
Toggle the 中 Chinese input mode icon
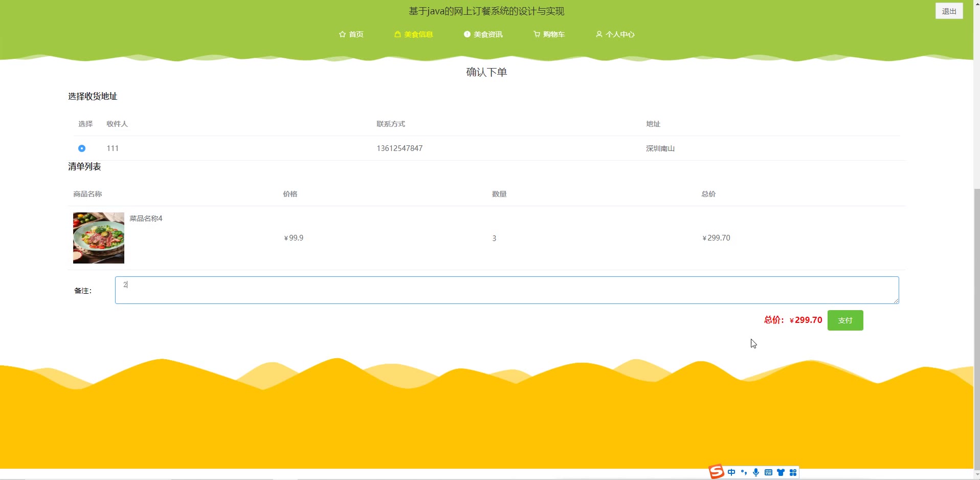coord(731,472)
